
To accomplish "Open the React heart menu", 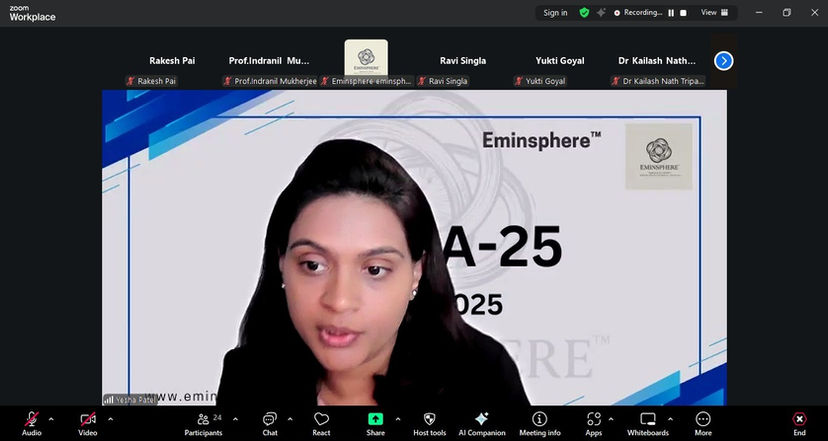I will [x=321, y=424].
